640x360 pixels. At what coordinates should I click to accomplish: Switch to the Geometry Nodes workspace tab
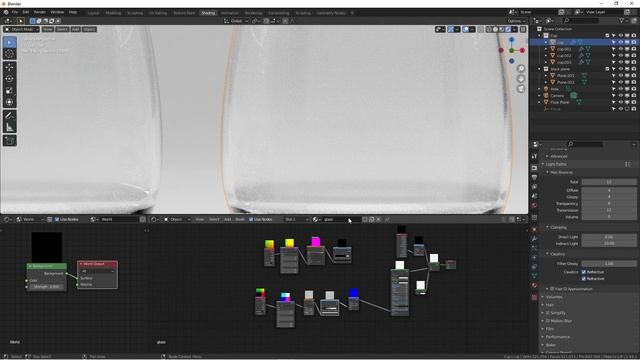pos(331,13)
